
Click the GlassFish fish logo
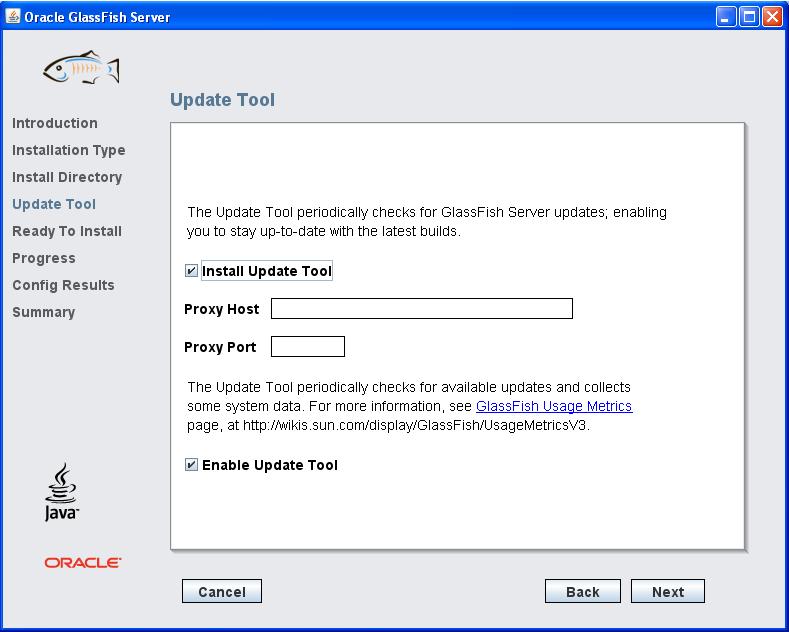click(x=82, y=67)
